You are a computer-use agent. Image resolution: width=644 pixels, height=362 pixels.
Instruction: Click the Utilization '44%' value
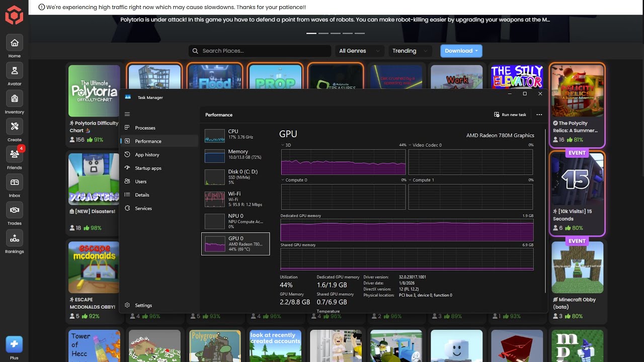[286, 285]
